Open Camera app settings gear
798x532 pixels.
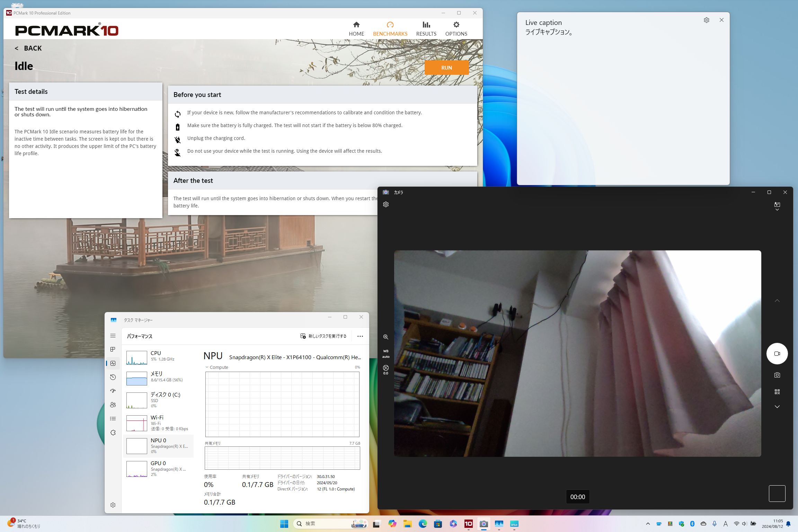point(386,204)
